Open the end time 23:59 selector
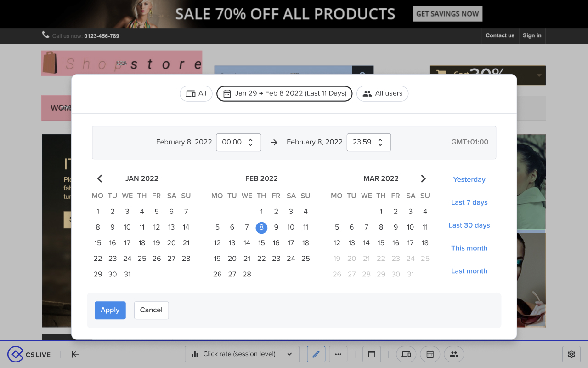 pos(368,142)
